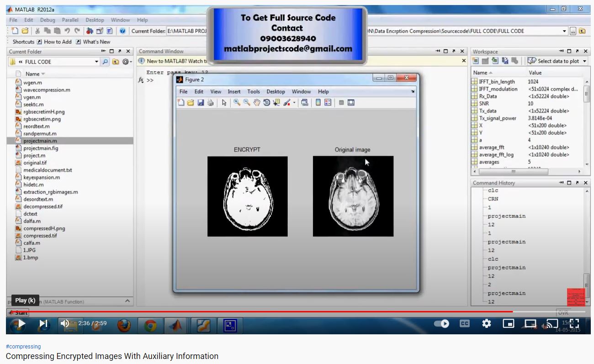Mute the video volume
Screen dimensions: 594x364
point(65,323)
